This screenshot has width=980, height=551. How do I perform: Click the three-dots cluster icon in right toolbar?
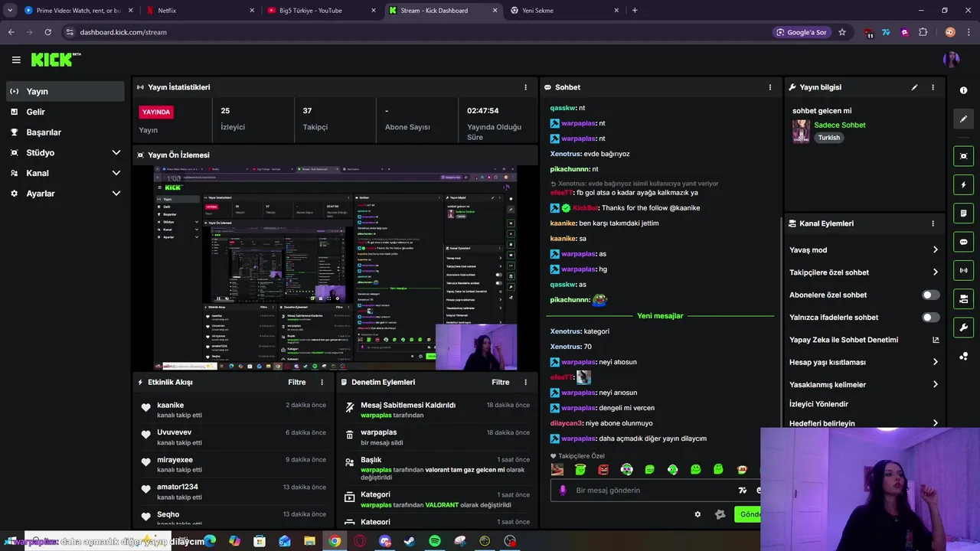coord(963,356)
